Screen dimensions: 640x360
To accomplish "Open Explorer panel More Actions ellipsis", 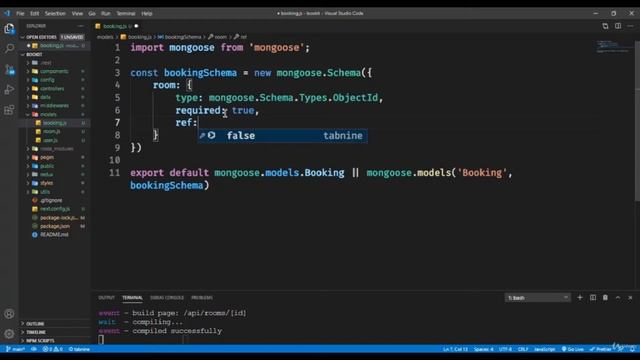I will [80, 26].
